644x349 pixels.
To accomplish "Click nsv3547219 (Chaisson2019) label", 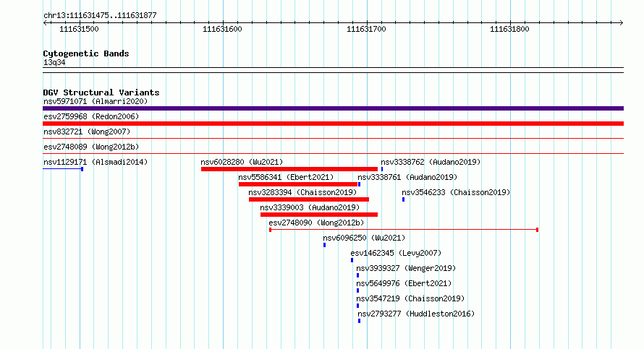I will tap(410, 298).
